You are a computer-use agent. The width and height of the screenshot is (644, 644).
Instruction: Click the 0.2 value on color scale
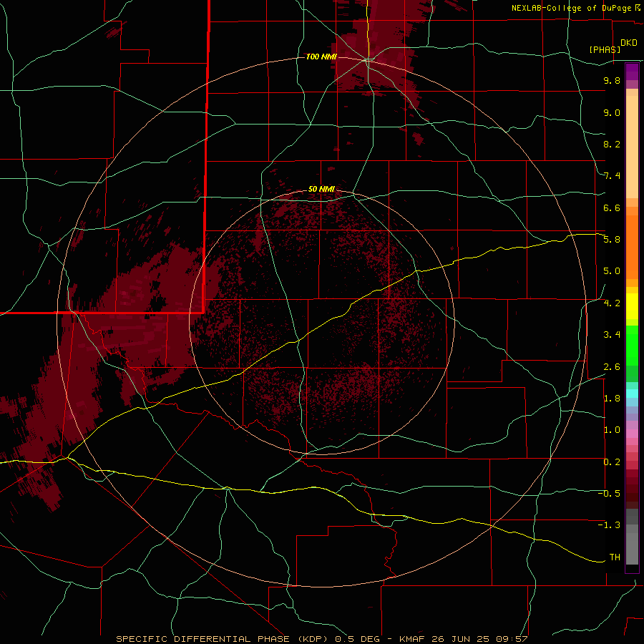coord(612,462)
